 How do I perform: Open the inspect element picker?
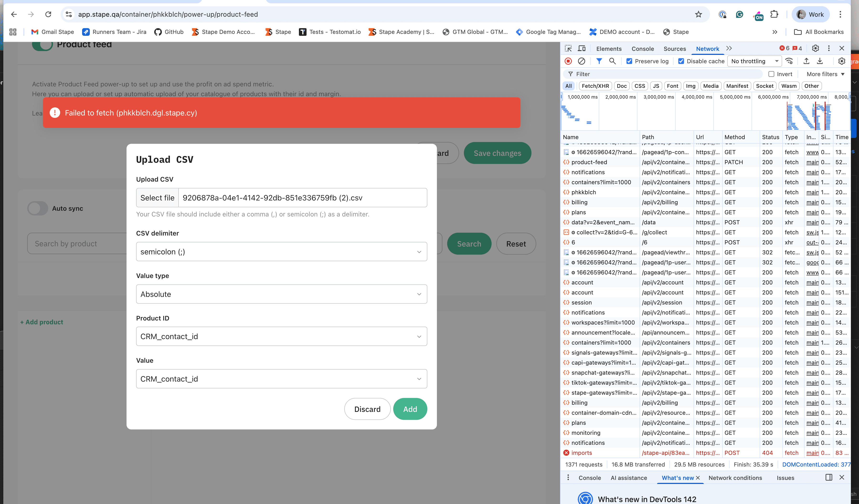click(x=568, y=48)
